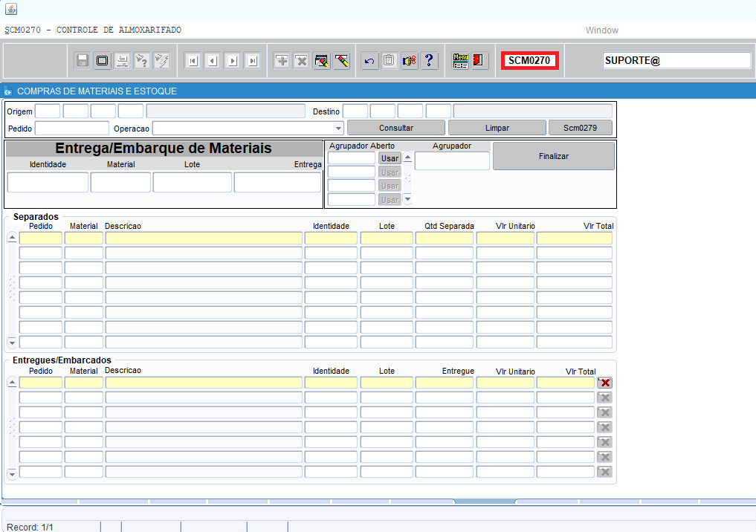Image resolution: width=756 pixels, height=532 pixels.
Task: Go to the next record
Action: 233,61
